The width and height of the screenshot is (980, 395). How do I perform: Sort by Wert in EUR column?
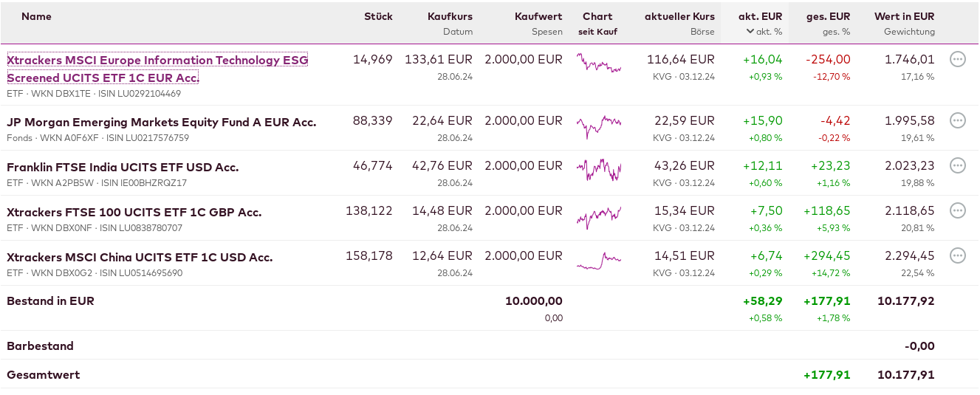pyautogui.click(x=904, y=16)
